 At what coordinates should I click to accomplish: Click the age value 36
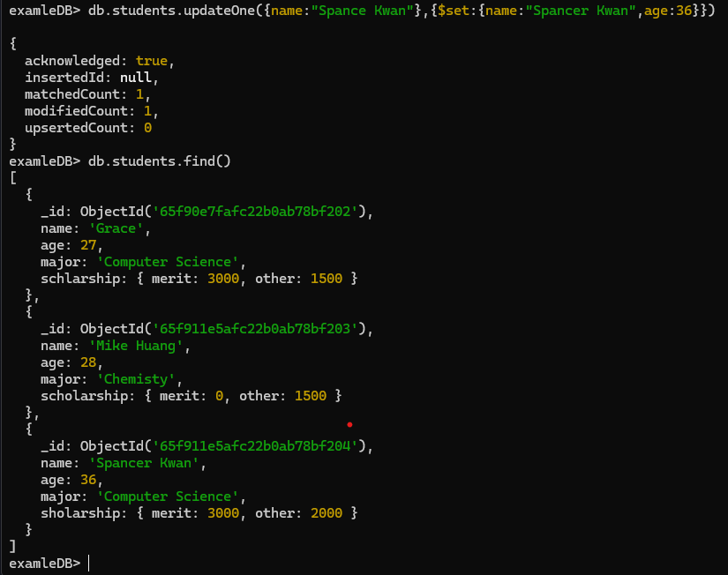click(88, 480)
